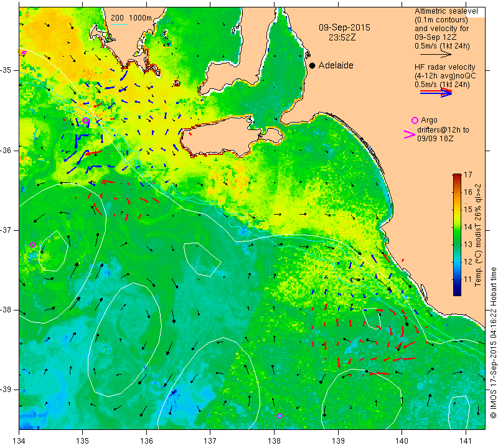Click the '(0.1m contours)' legend text

[441, 20]
